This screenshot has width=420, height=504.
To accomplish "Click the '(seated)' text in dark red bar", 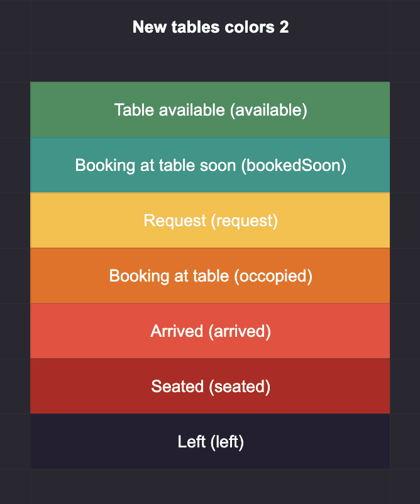I will tap(240, 386).
